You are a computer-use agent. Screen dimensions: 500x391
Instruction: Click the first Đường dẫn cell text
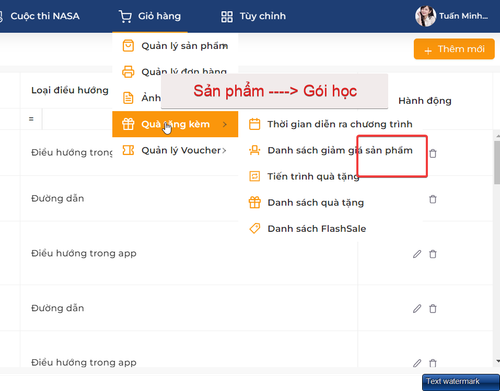(x=57, y=198)
